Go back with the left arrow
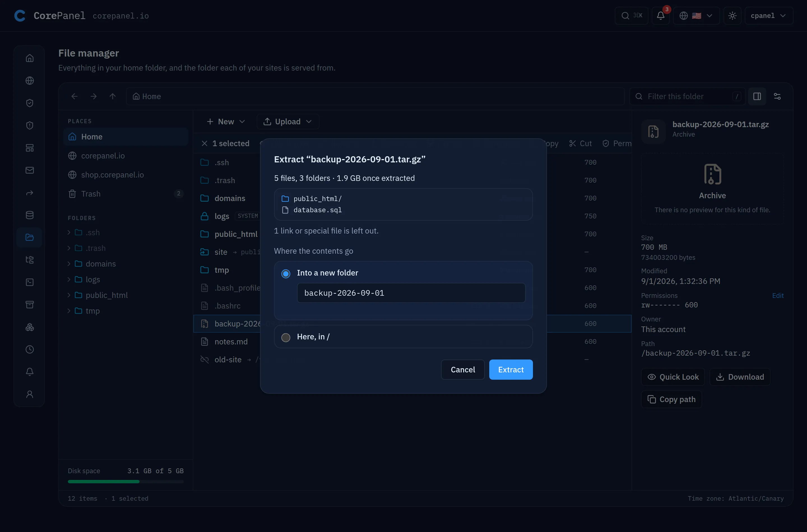Viewport: 807px width, 532px height. [74, 96]
